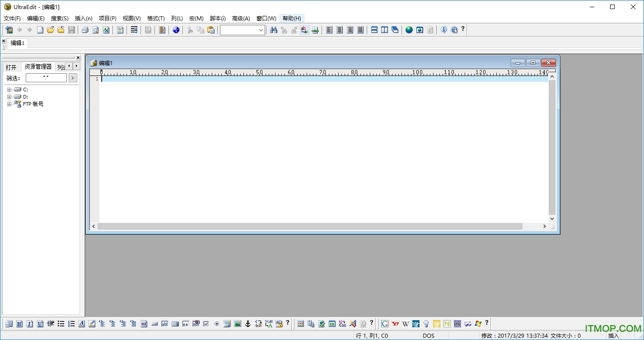The image size is (644, 340).
Task: Click the Print icon in toolbar
Action: tap(85, 30)
